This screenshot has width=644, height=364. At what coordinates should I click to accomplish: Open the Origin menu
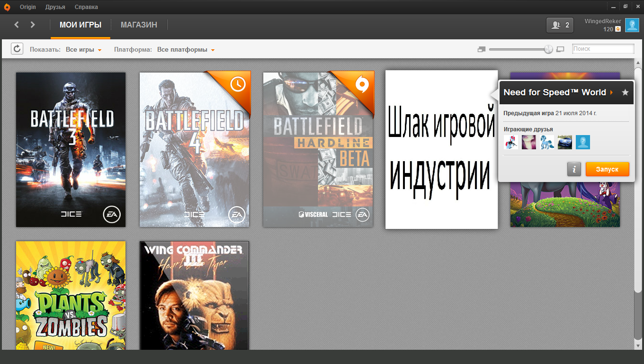tap(28, 7)
